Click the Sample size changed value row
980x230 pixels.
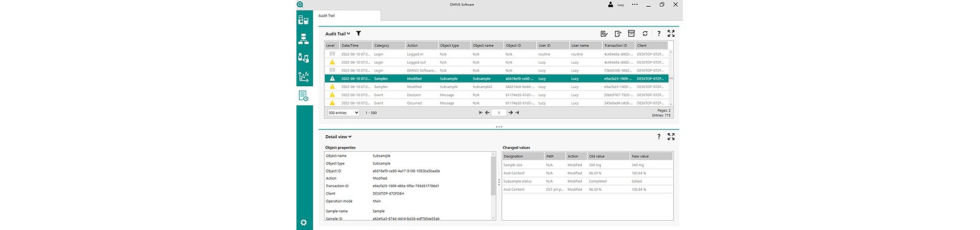point(587,165)
